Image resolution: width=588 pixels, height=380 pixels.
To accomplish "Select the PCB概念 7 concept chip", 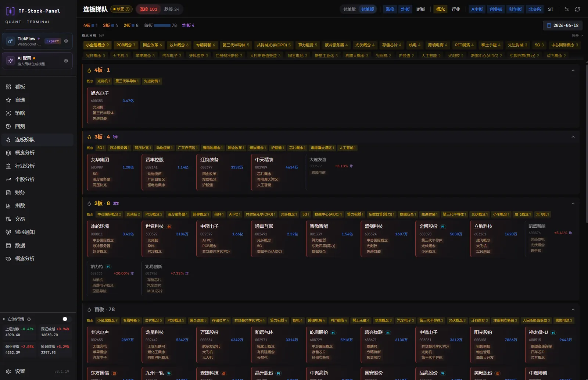I will pyautogui.click(x=126, y=45).
